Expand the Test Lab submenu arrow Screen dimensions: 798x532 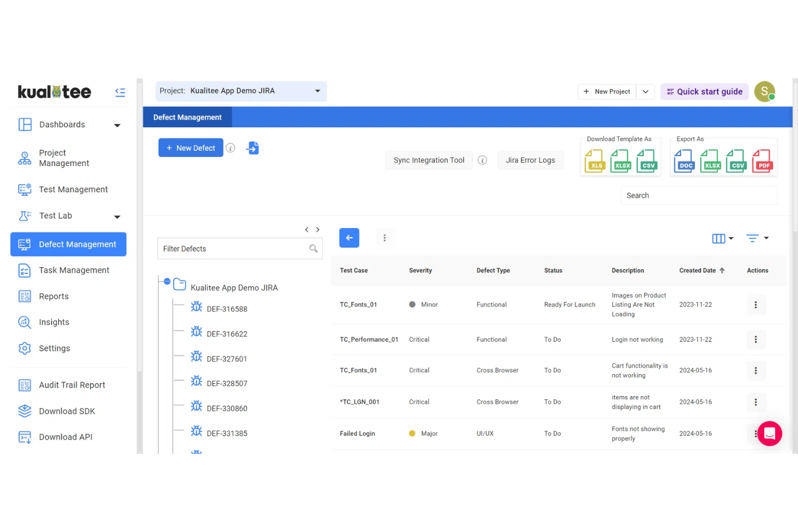[x=117, y=217]
